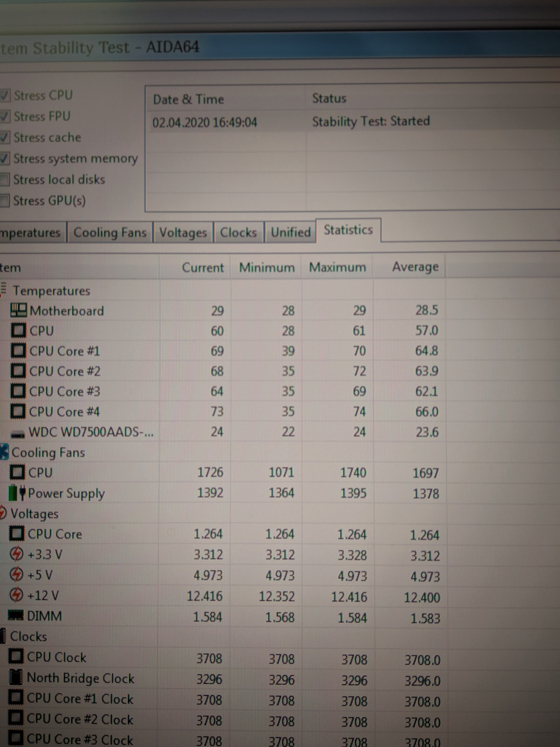Screen dimensions: 560x747
Task: Click the DIMM memory module icon
Action: (16, 615)
